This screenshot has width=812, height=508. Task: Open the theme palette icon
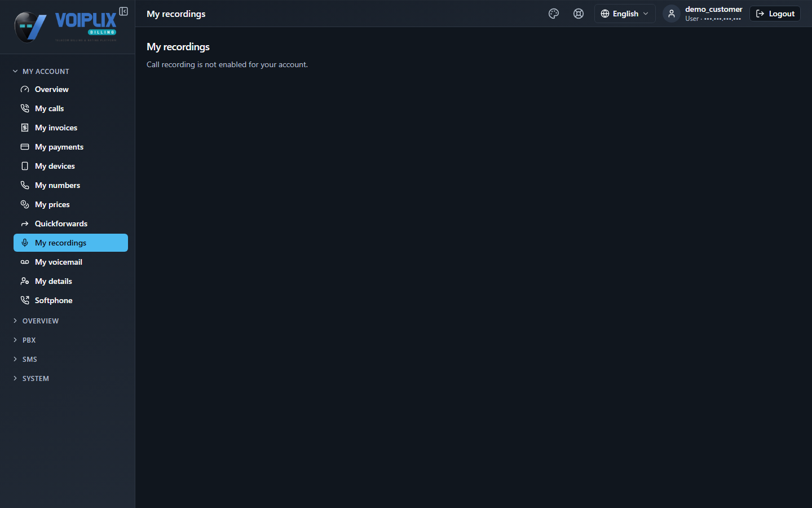tap(554, 14)
